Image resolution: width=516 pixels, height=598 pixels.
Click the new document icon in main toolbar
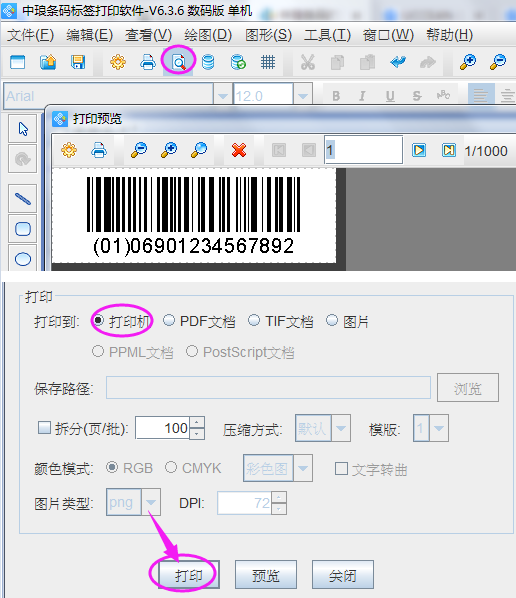(x=18, y=62)
